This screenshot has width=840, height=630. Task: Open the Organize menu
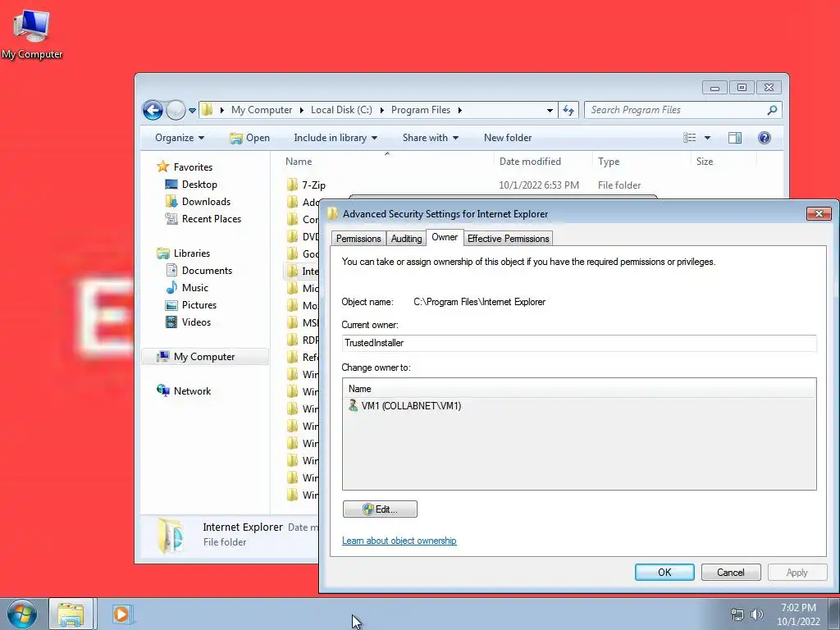click(x=180, y=138)
